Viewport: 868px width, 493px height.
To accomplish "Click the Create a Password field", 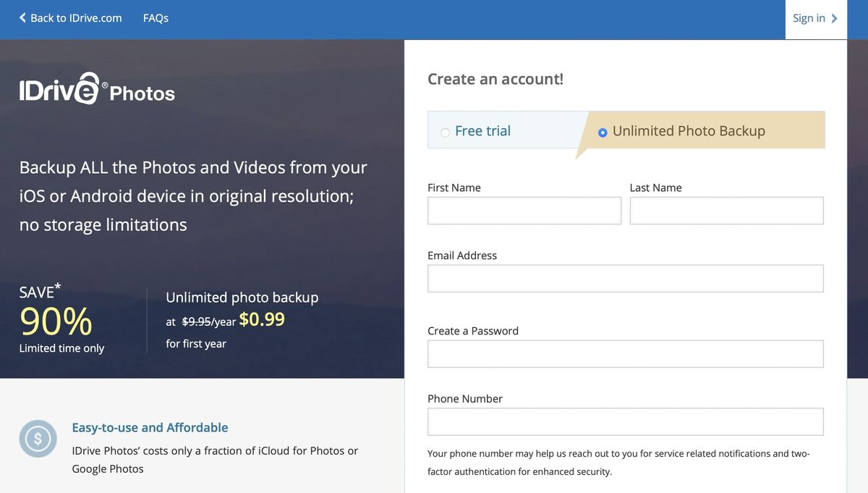I will click(x=625, y=353).
